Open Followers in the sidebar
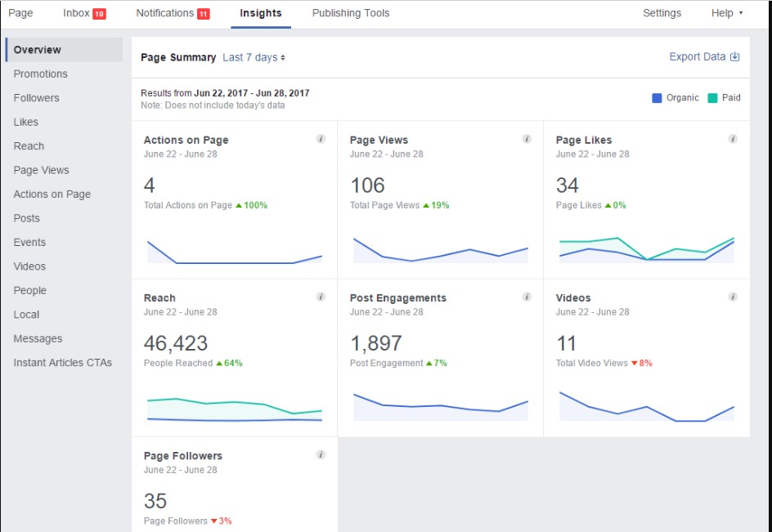Screen dimensions: 772x532 [36, 98]
